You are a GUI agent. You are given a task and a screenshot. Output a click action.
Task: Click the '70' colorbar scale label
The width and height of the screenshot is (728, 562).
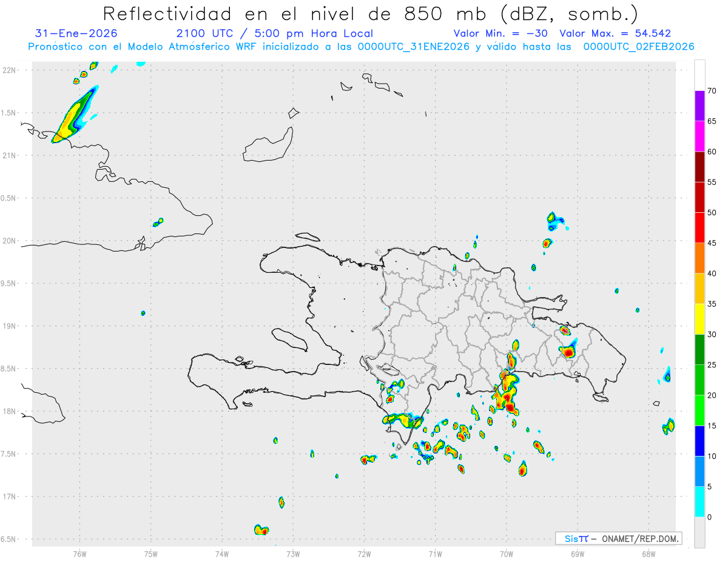(x=712, y=91)
